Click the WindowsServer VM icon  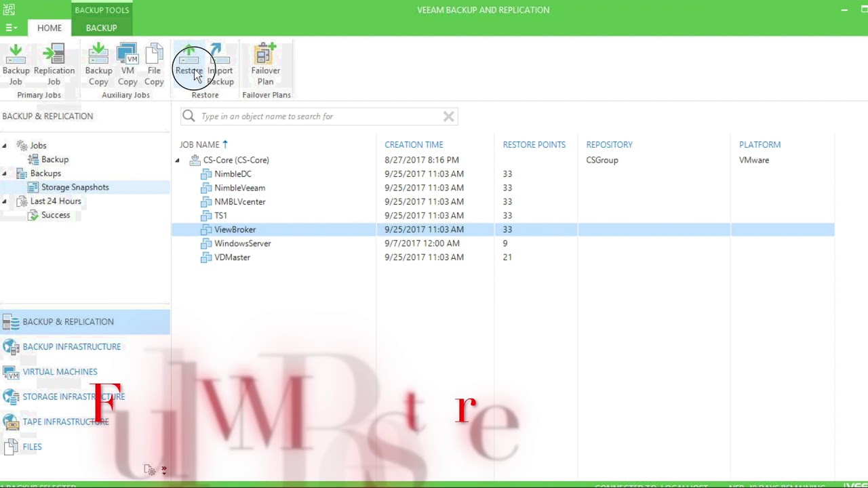click(206, 243)
